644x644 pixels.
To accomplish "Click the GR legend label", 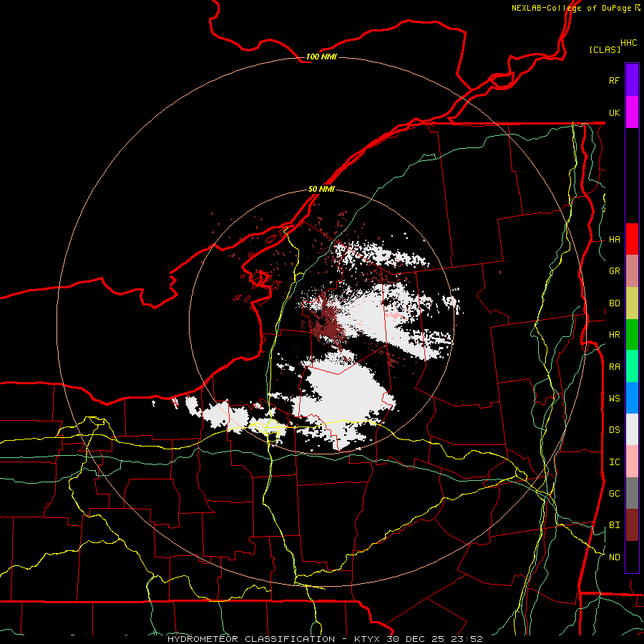I will [x=614, y=271].
